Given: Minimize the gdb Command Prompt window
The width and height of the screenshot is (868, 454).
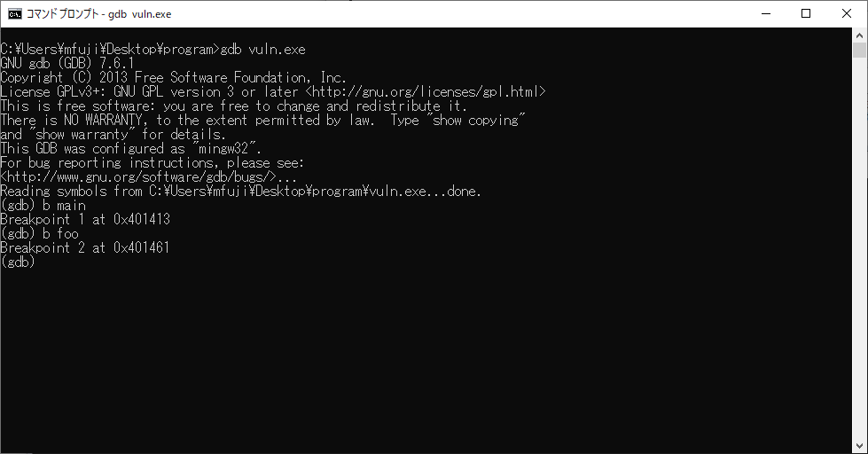Looking at the screenshot, I should 764,13.
